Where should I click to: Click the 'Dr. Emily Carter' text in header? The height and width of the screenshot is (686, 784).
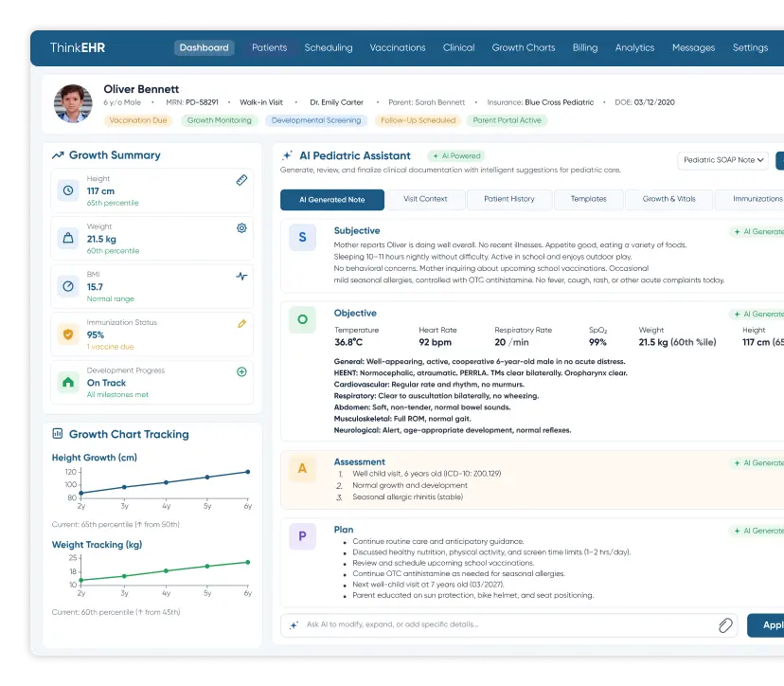point(336,102)
